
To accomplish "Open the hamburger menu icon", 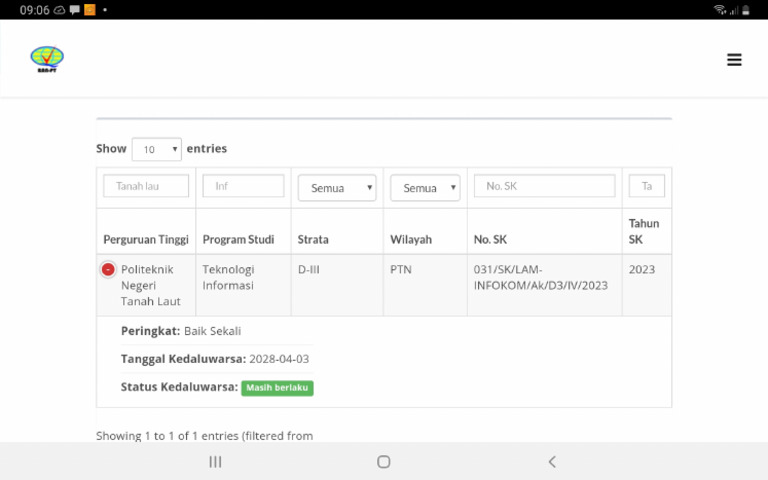I will 734,60.
